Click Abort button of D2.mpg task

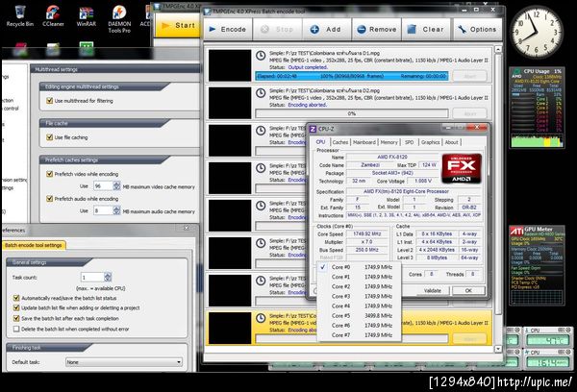pos(470,113)
